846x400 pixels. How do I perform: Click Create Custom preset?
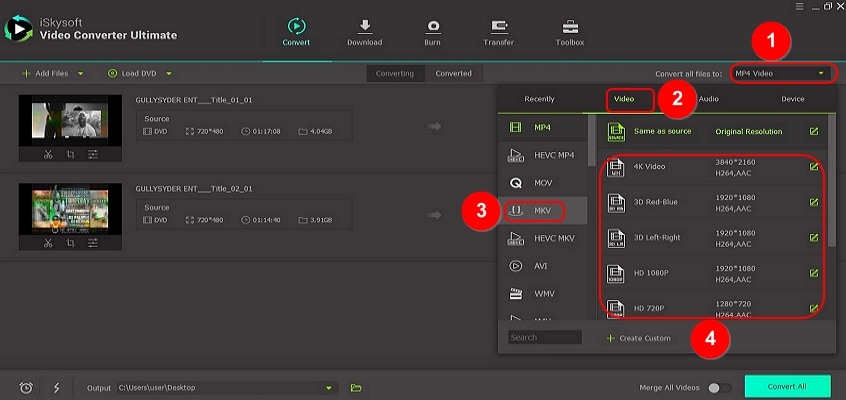(638, 338)
